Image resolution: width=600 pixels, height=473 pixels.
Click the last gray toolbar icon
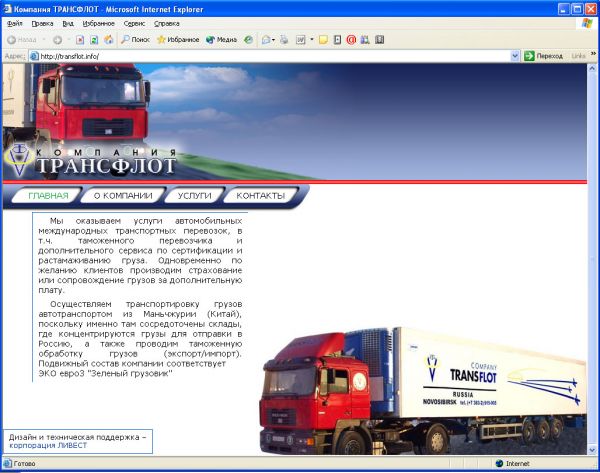coord(380,40)
